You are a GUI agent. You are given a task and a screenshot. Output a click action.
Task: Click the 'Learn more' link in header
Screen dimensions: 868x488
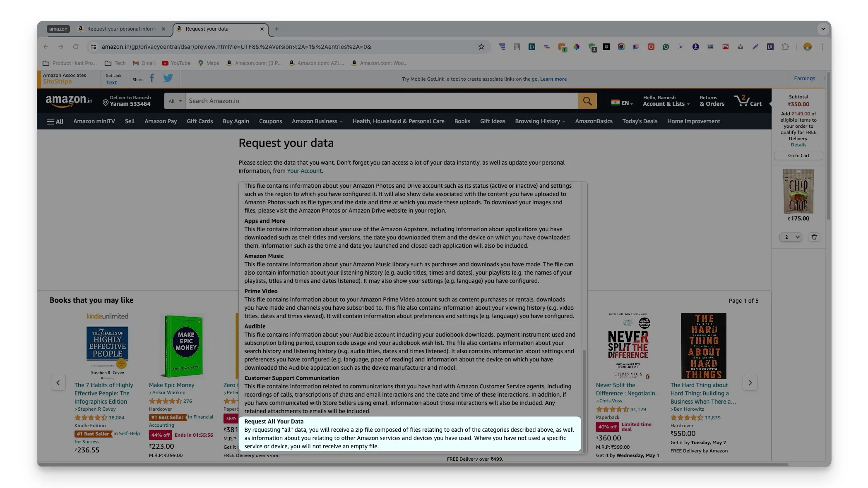tap(553, 78)
